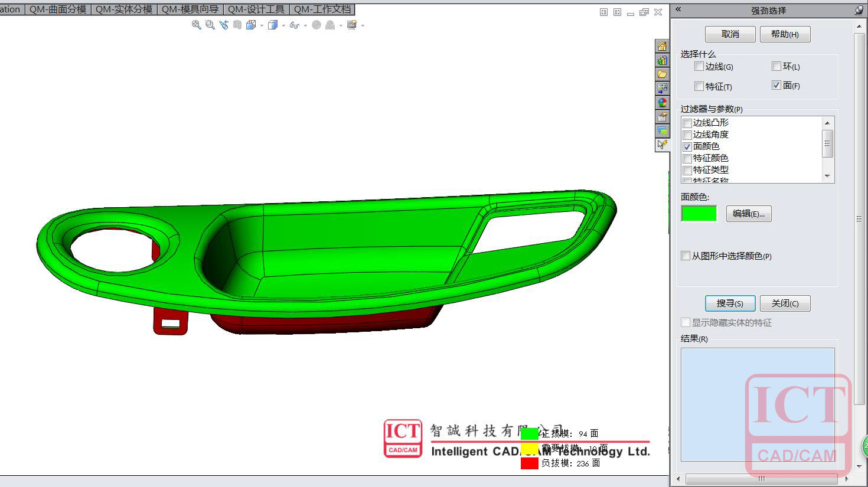Enable 从图形中选择颜色 checkbox

click(686, 256)
